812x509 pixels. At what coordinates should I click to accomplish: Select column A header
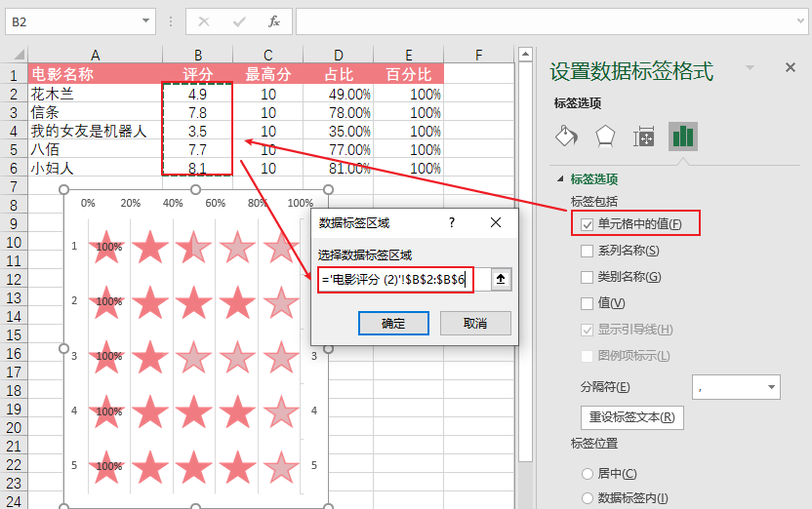point(96,55)
